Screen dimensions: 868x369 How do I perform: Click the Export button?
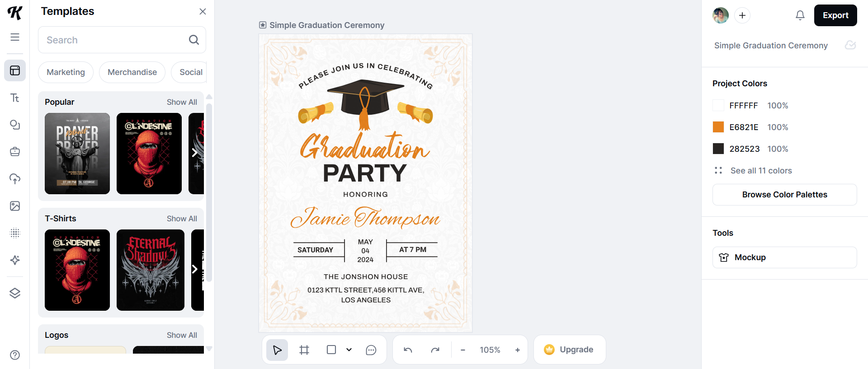(x=835, y=15)
